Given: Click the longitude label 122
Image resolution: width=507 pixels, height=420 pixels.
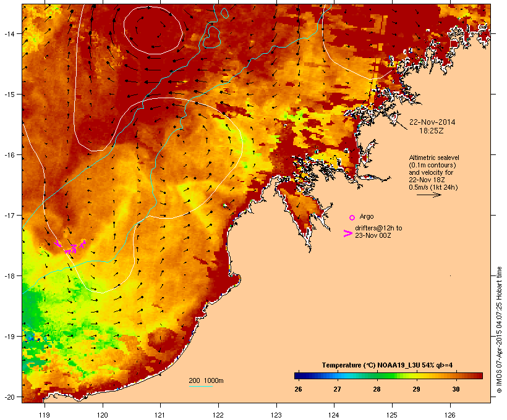Looking at the screenshot, I should (218, 415).
